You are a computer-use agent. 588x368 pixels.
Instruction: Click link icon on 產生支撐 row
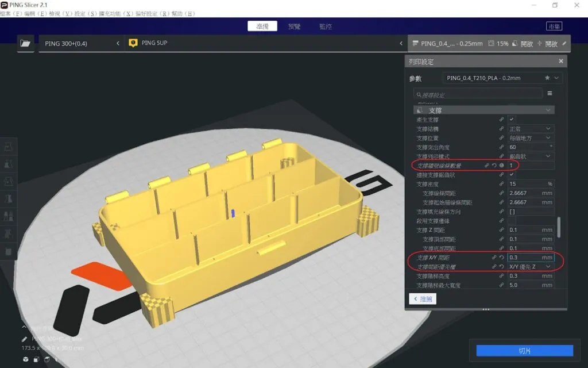point(501,120)
